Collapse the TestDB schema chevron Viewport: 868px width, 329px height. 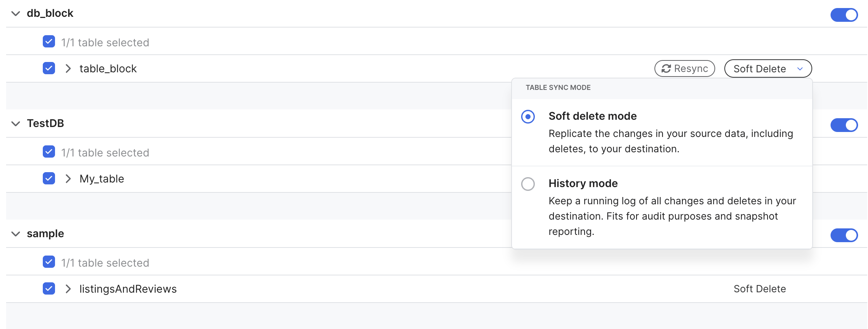click(x=16, y=124)
